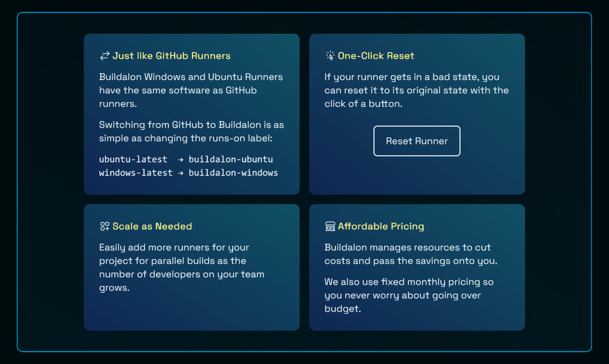Click the swap arrows icon beside Just like GitHub Runners
The height and width of the screenshot is (364, 609).
[x=104, y=56]
